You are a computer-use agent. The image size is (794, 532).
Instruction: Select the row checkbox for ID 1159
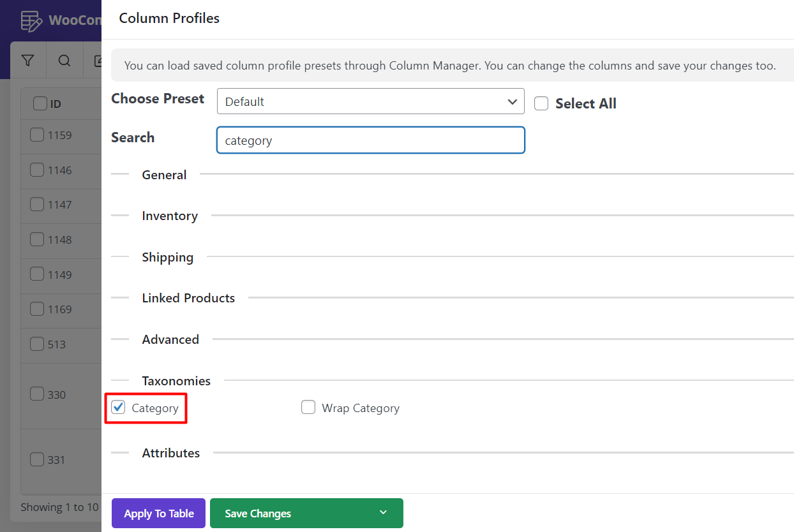click(x=37, y=135)
